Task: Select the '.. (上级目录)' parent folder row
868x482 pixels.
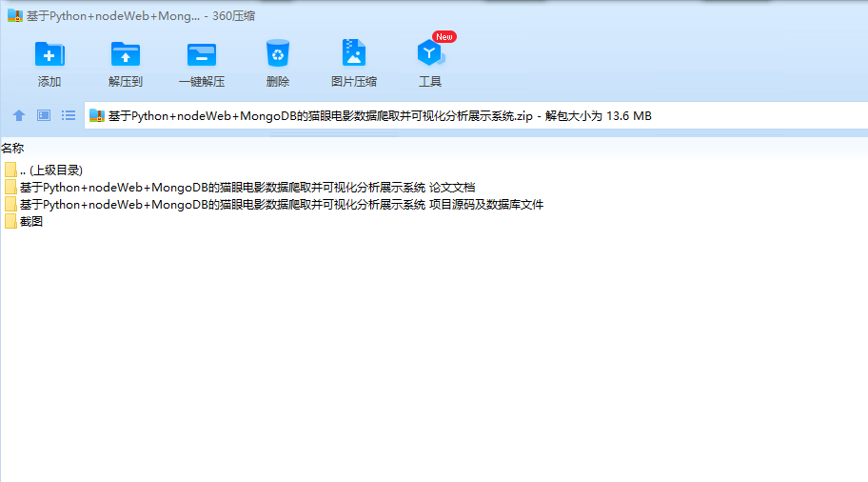Action: coord(43,171)
